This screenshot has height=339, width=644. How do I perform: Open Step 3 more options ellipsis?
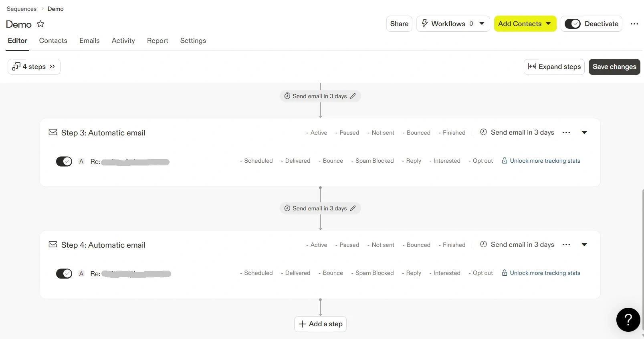(566, 133)
